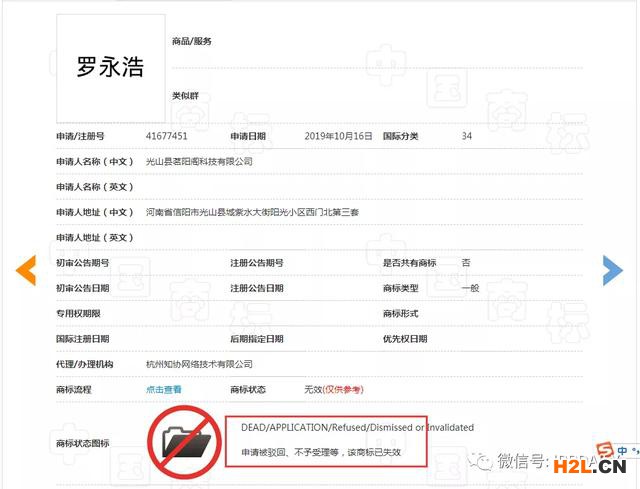Click the dead-application folder status icon
Screen dimensions: 640x489
pyautogui.click(x=184, y=442)
